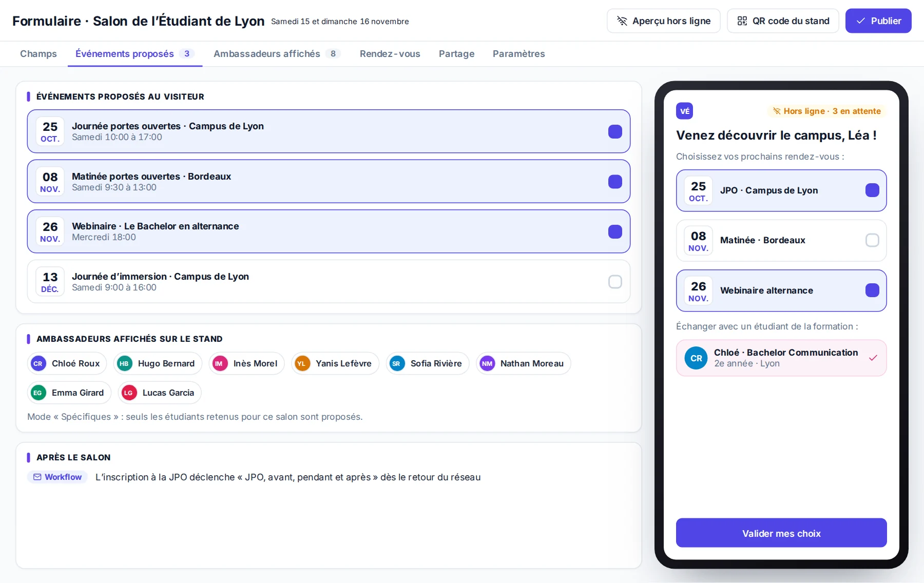Viewport: 924px width, 583px height.
Task: Click the Aperçu hors ligne button
Action: click(664, 21)
